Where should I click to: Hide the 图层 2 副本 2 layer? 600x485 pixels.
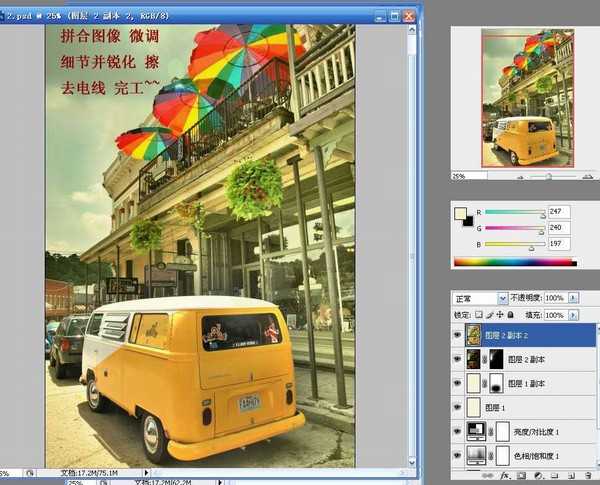(458, 335)
